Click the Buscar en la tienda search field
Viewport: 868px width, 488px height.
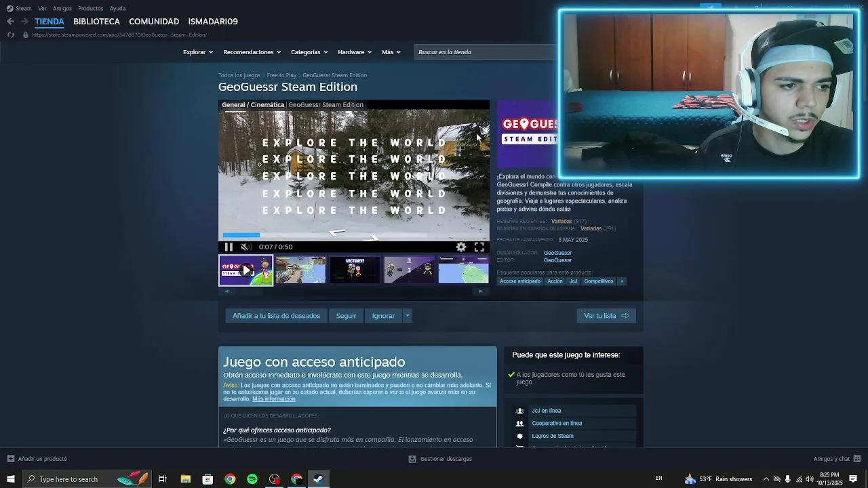click(485, 52)
